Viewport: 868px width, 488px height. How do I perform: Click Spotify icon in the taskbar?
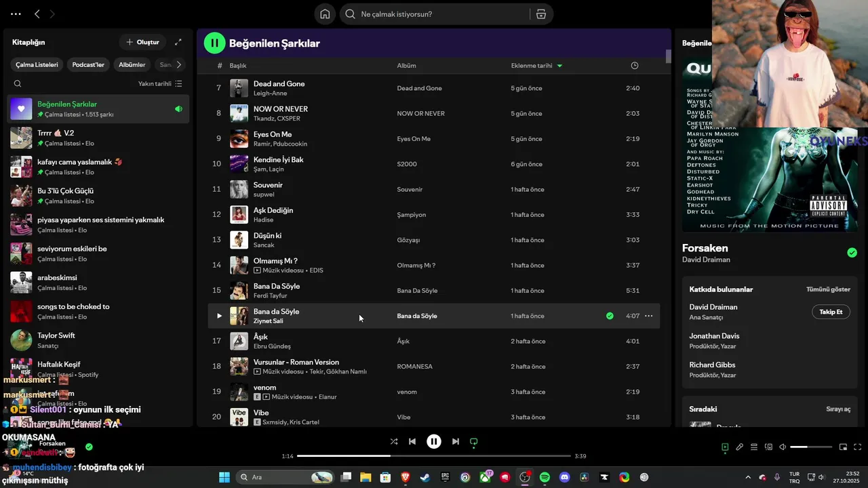coord(545,477)
